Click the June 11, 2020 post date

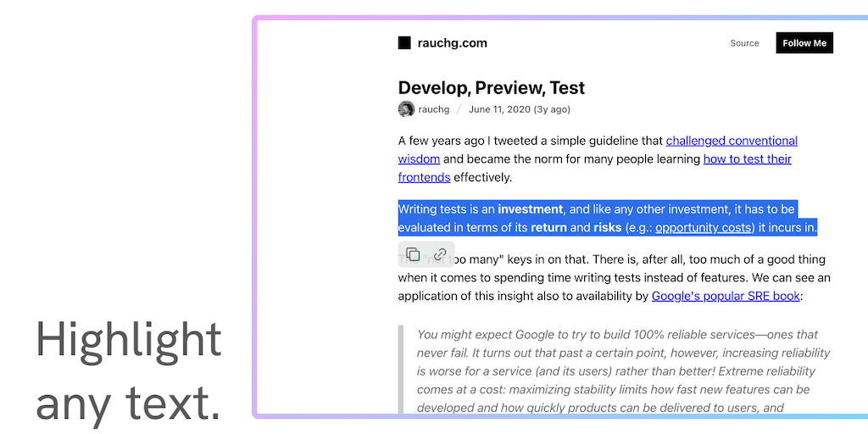coord(519,109)
